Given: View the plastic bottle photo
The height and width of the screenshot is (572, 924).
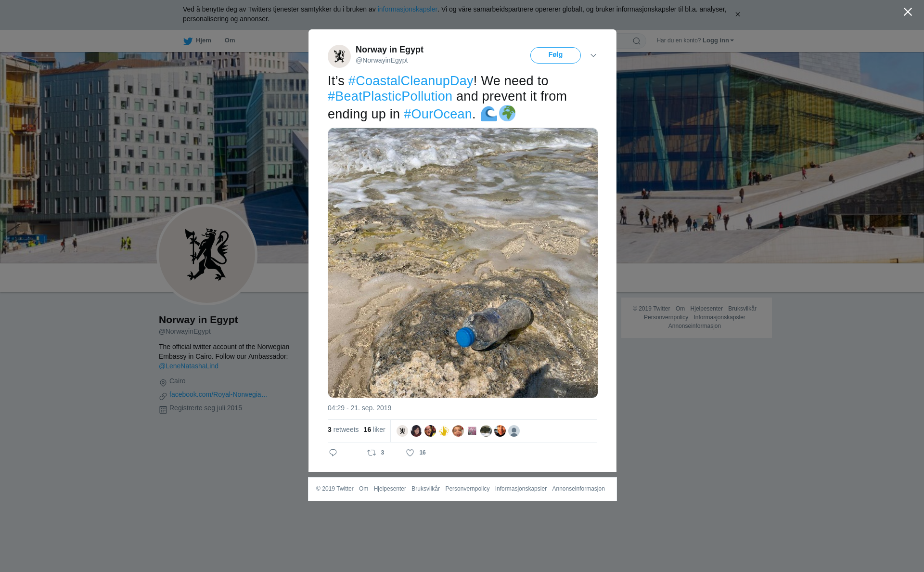Looking at the screenshot, I should tap(462, 263).
